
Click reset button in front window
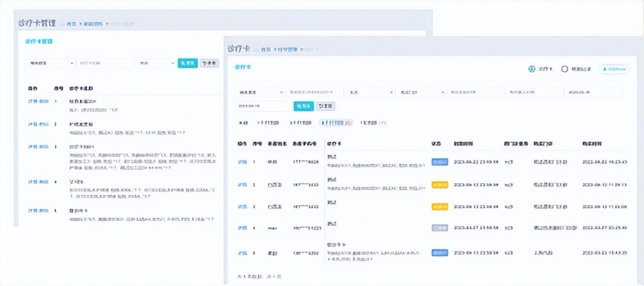[x=325, y=106]
